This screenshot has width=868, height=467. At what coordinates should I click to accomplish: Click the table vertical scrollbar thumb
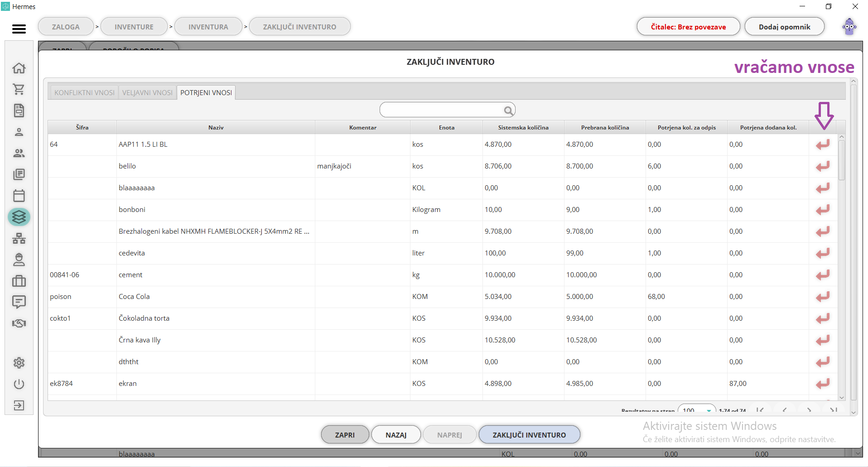(x=842, y=160)
